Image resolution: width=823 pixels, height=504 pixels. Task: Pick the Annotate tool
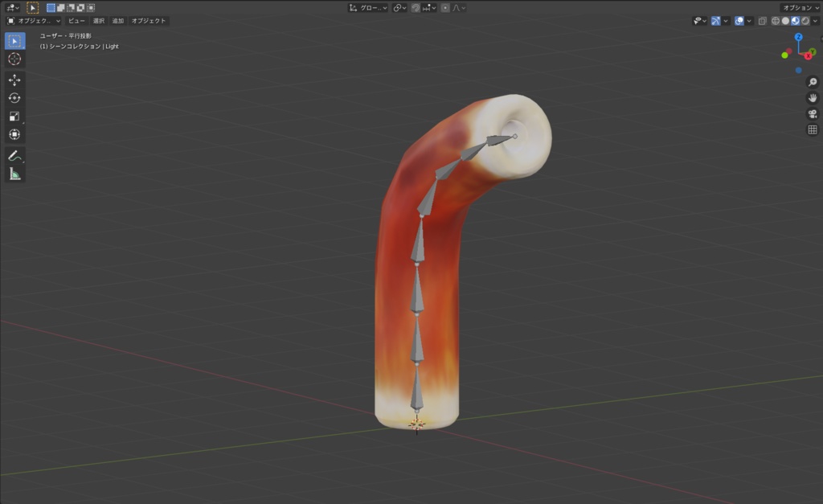click(x=14, y=156)
